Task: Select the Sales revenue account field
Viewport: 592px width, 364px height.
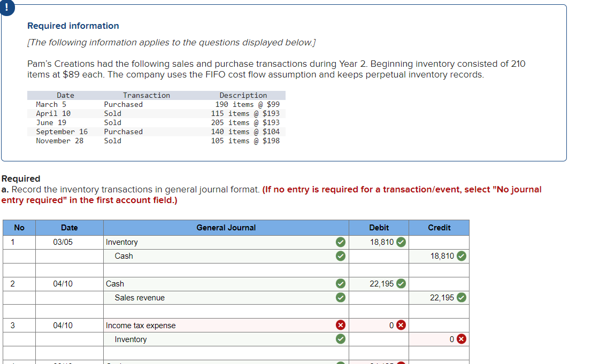Action: pyautogui.click(x=226, y=298)
